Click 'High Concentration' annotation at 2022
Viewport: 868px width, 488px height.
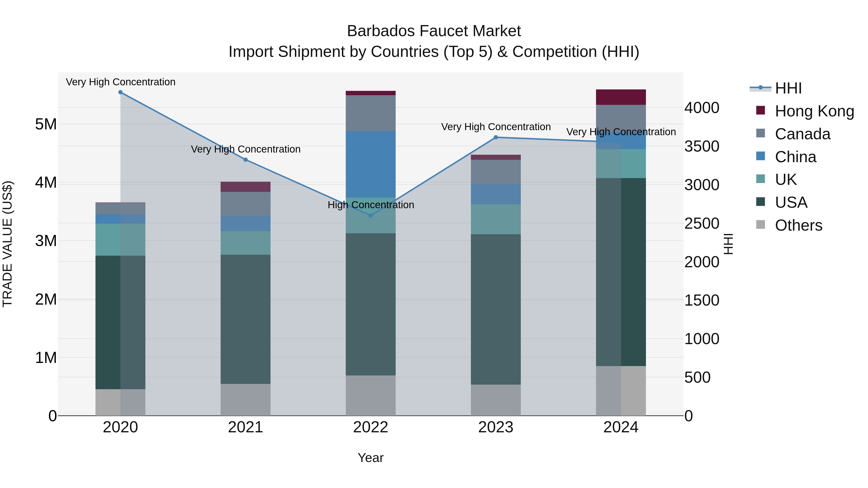click(x=371, y=205)
